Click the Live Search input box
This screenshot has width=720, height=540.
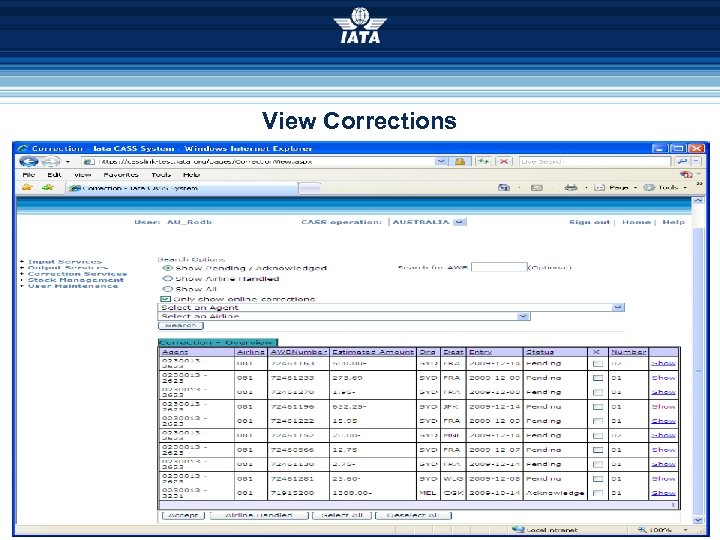click(x=595, y=162)
